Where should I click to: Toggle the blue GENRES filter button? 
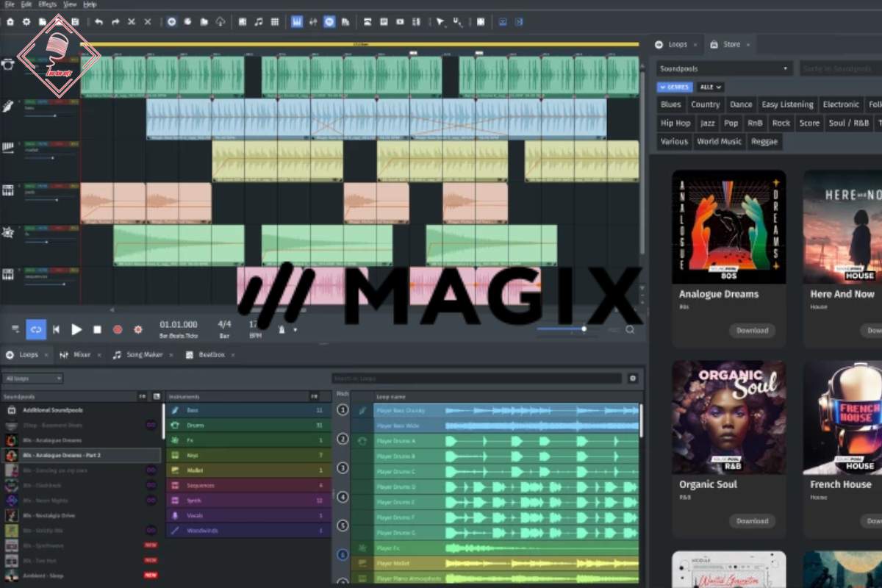(x=674, y=87)
